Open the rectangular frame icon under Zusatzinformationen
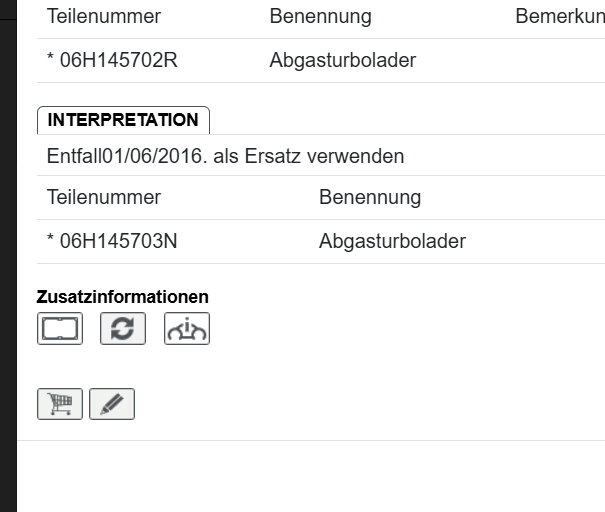This screenshot has width=605, height=512. click(x=60, y=329)
